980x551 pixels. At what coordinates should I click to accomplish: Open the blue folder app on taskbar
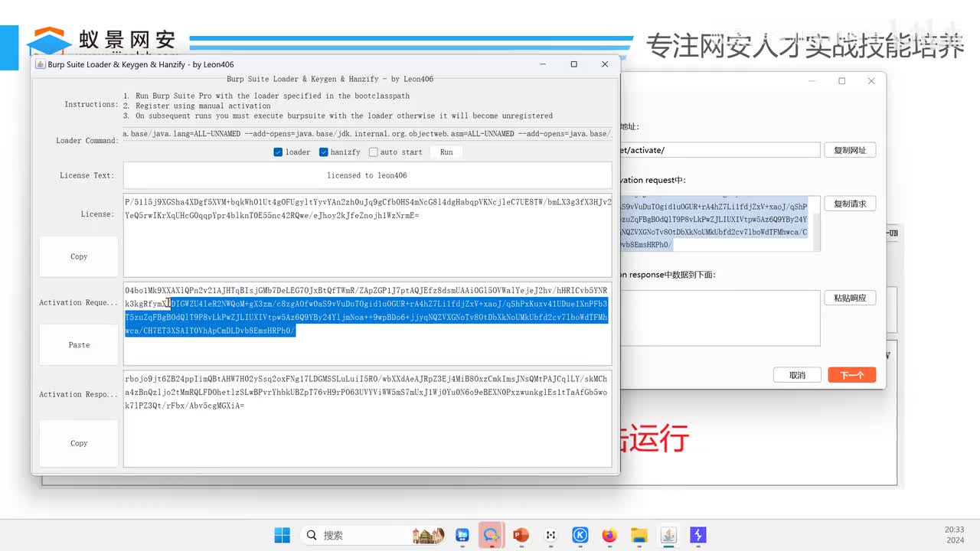tap(462, 535)
